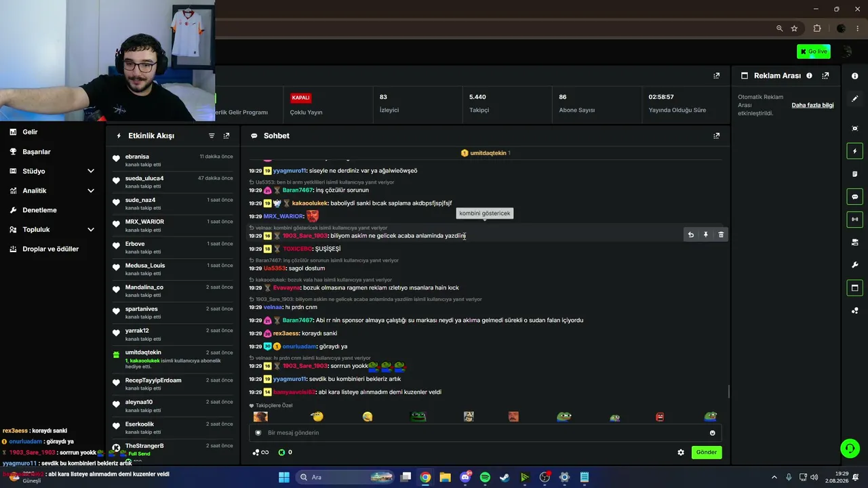Open the Discord taskbar icon

(x=465, y=477)
